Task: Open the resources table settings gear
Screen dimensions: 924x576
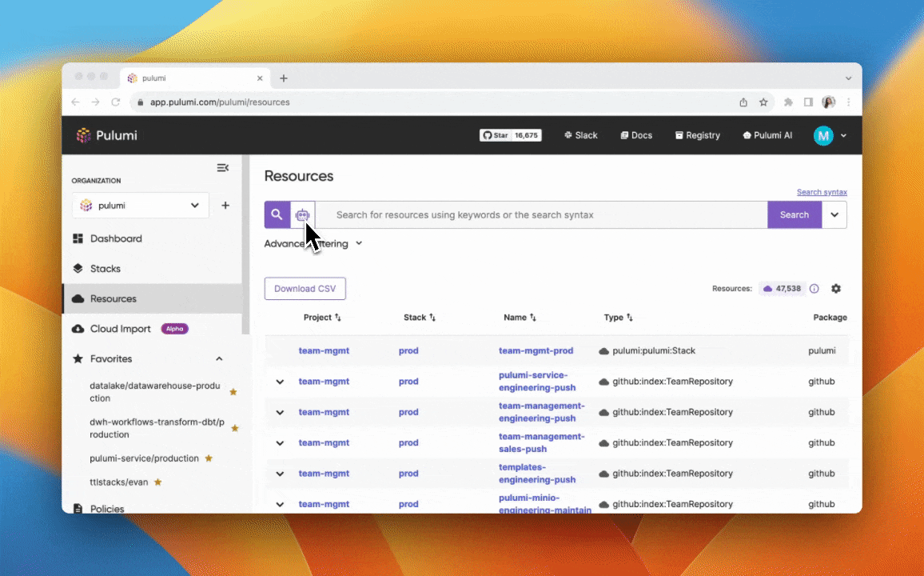Action: 835,288
